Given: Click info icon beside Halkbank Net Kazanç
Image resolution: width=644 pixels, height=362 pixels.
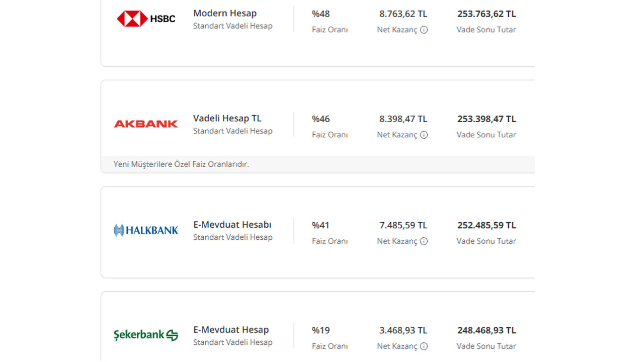Looking at the screenshot, I should click(424, 241).
